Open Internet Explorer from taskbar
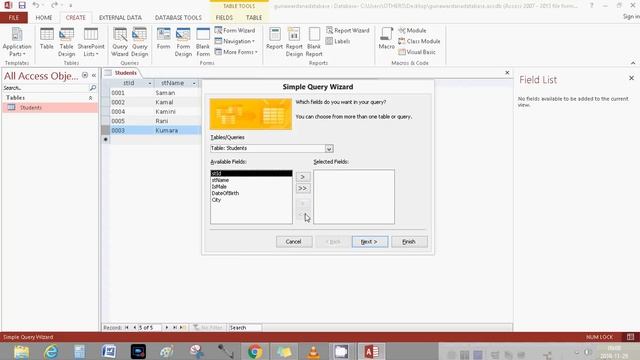Screen dimensions: 640x360 click(51, 351)
